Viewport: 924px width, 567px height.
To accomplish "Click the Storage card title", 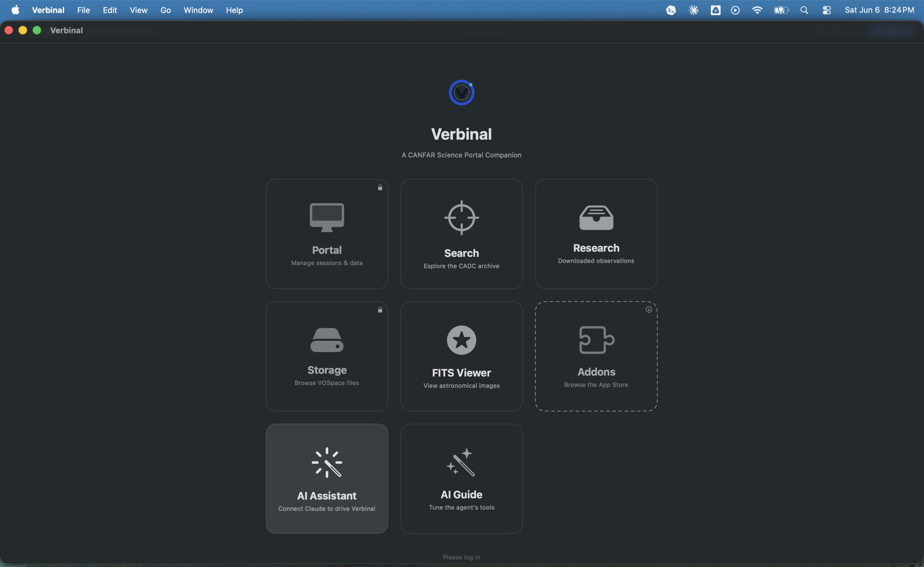I will pyautogui.click(x=327, y=370).
